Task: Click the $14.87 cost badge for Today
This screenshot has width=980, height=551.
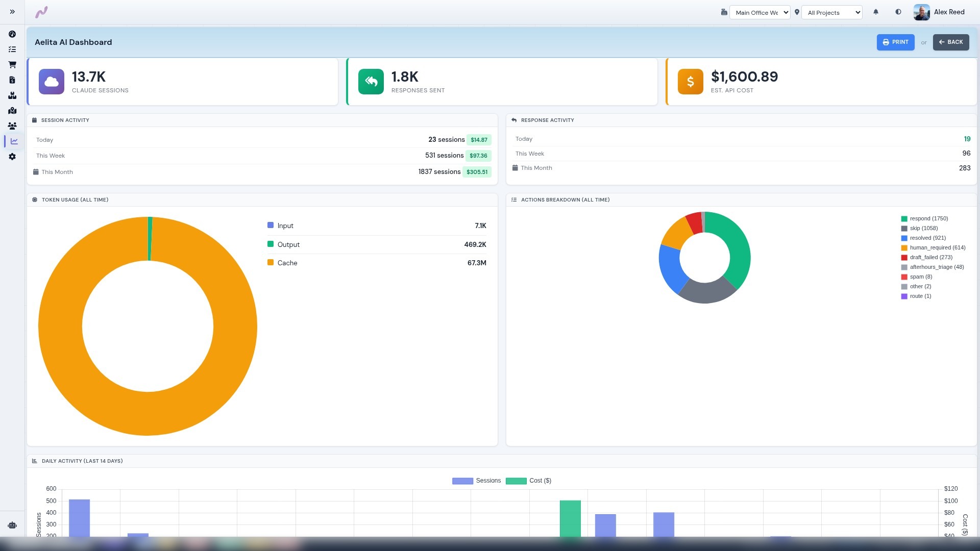Action: coord(479,140)
